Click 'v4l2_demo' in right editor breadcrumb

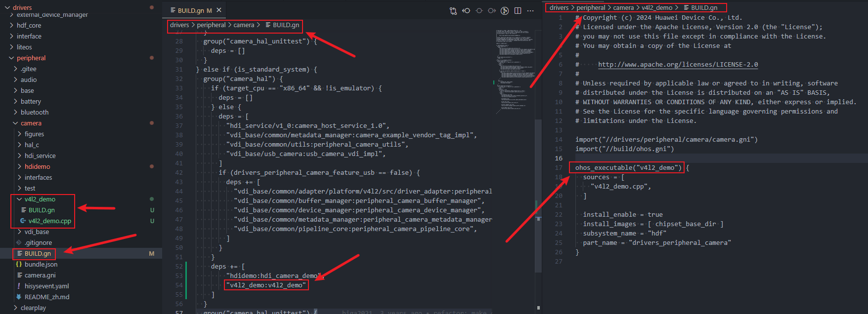[x=657, y=7]
